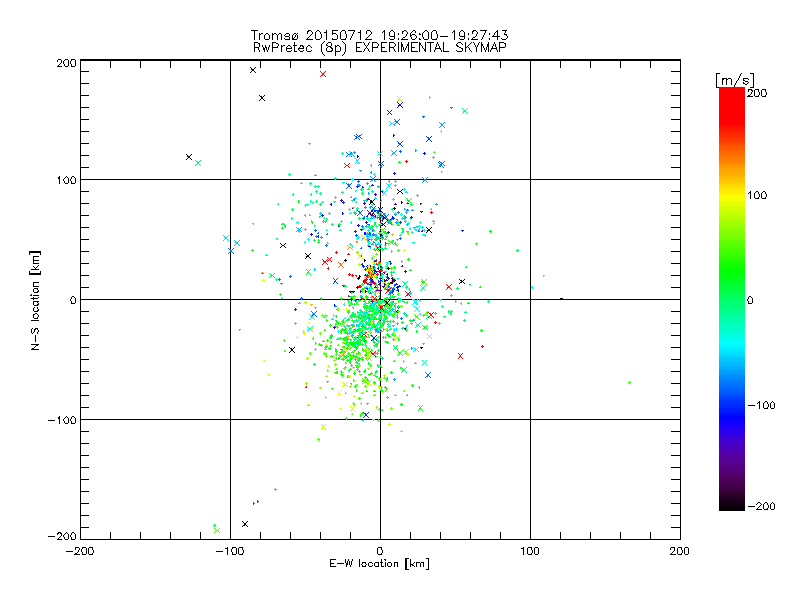Screen dimensions: 800x600
Task: Click the 'E-W location [km]' axis label
Action: (380, 564)
